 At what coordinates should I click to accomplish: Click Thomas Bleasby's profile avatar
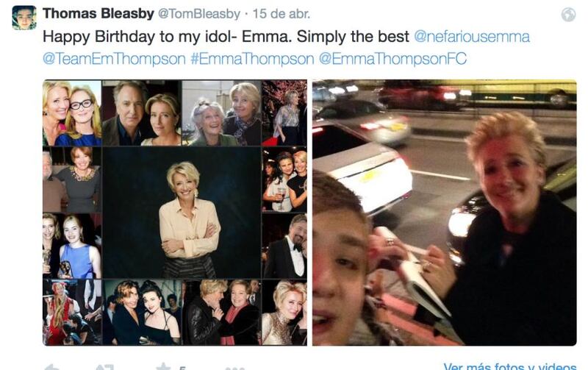[x=24, y=18]
